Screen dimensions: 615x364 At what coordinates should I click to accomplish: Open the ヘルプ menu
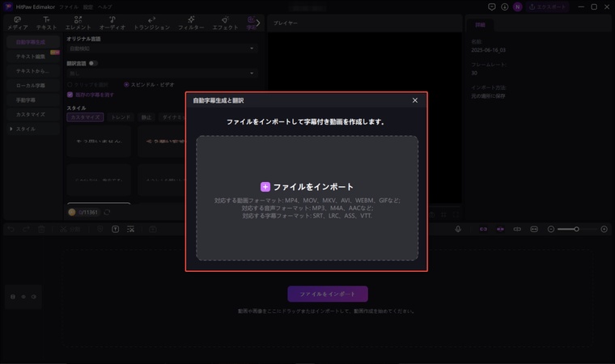[x=104, y=7]
